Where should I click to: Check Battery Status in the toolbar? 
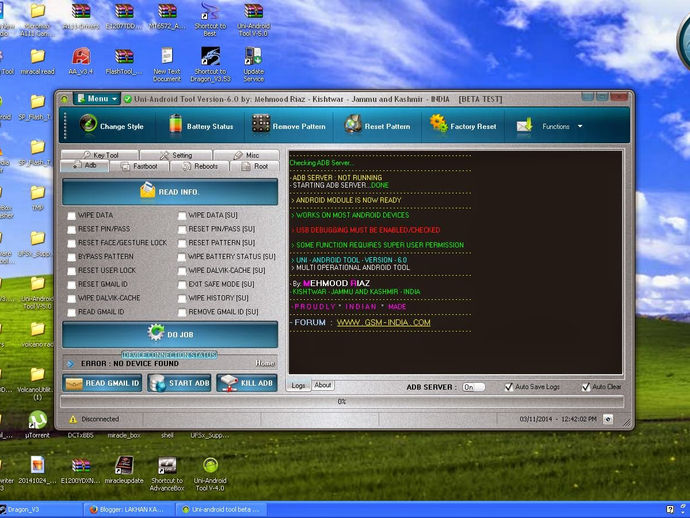pos(201,126)
